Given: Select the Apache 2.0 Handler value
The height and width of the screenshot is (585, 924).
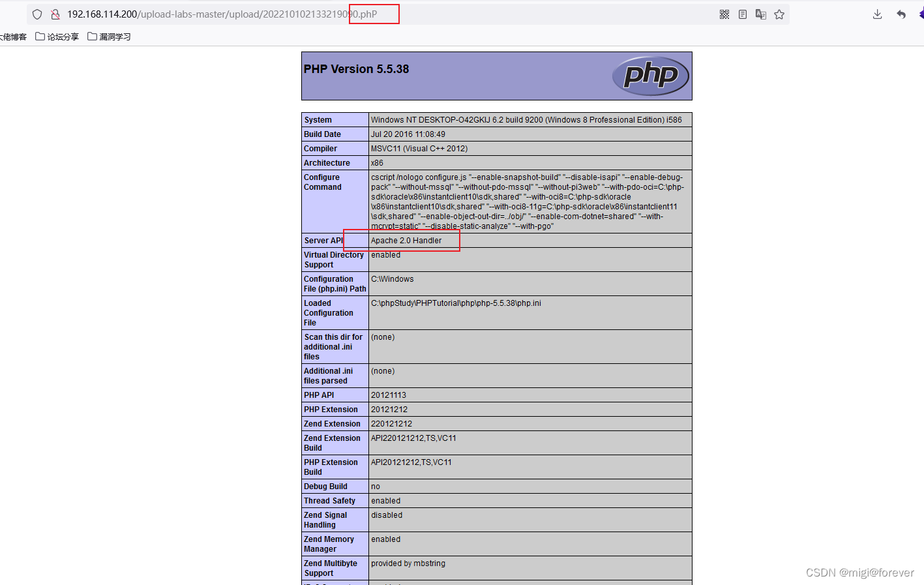Looking at the screenshot, I should pyautogui.click(x=406, y=241).
